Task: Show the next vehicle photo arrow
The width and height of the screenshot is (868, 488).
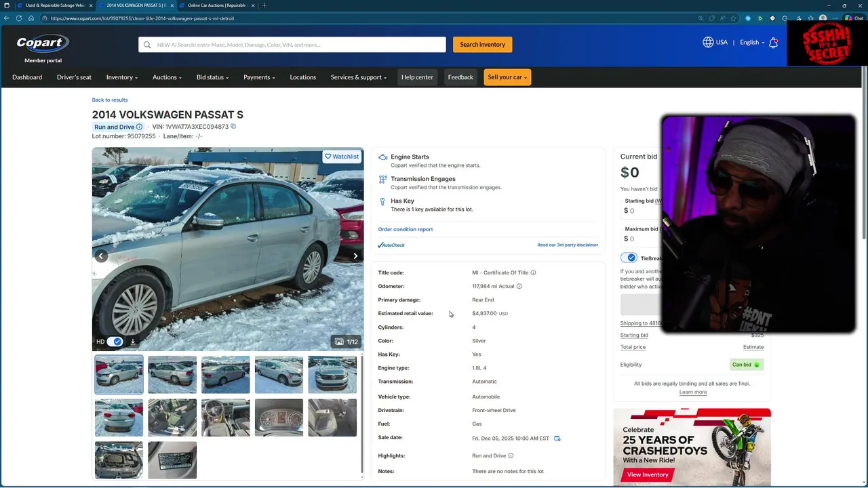Action: click(355, 256)
